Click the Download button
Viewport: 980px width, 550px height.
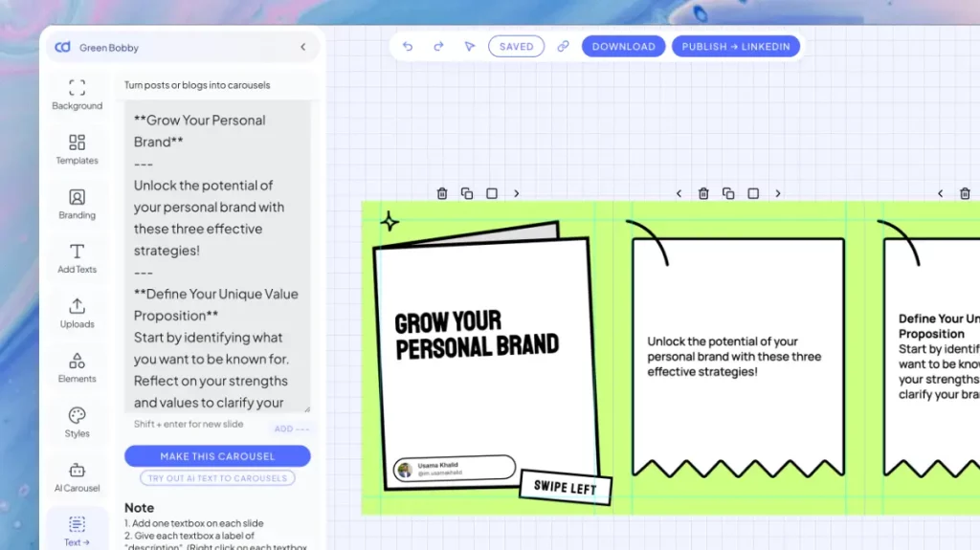[623, 46]
